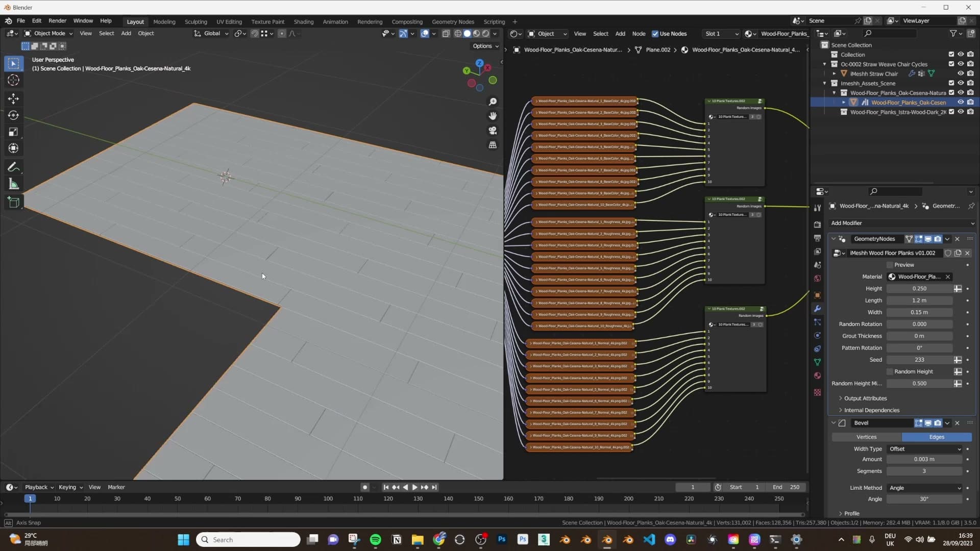Screen dimensions: 980x551
Task: Toggle Bevel modifier render camera icon
Action: click(938, 423)
